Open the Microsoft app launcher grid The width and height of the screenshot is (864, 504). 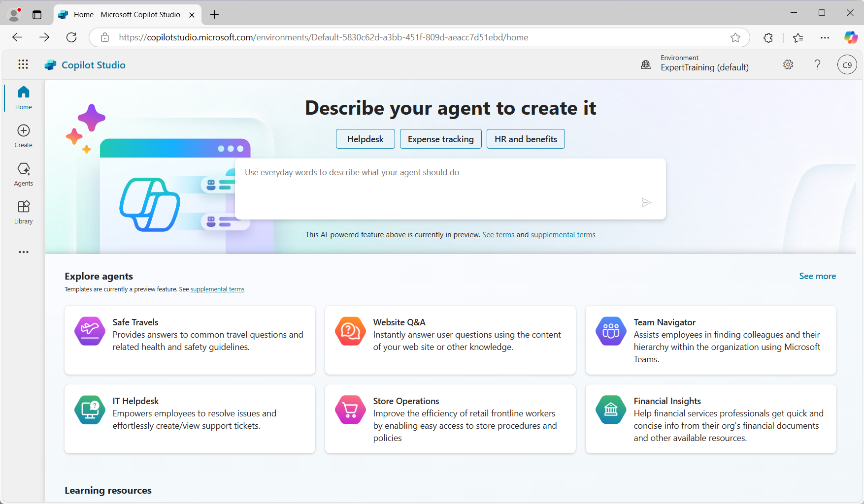click(23, 64)
